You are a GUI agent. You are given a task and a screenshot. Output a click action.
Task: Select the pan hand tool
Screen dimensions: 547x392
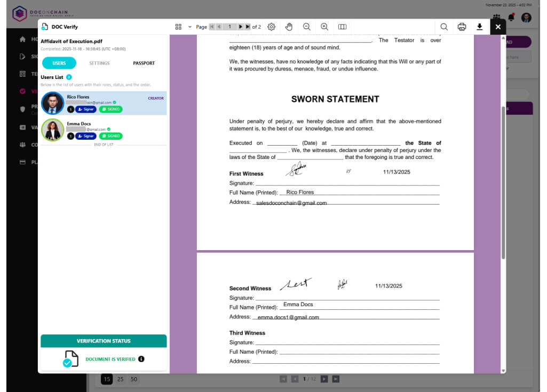tap(289, 27)
